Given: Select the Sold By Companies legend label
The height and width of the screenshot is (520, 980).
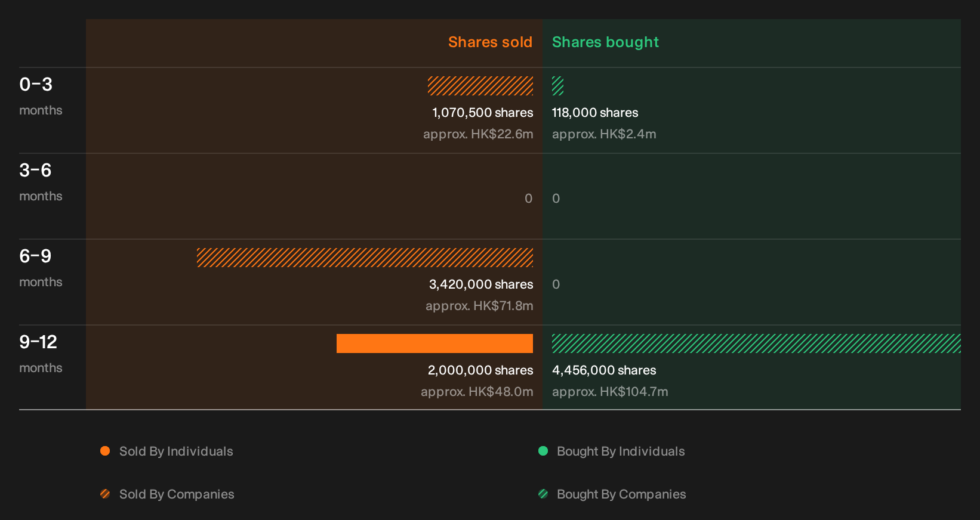Looking at the screenshot, I should click(177, 494).
